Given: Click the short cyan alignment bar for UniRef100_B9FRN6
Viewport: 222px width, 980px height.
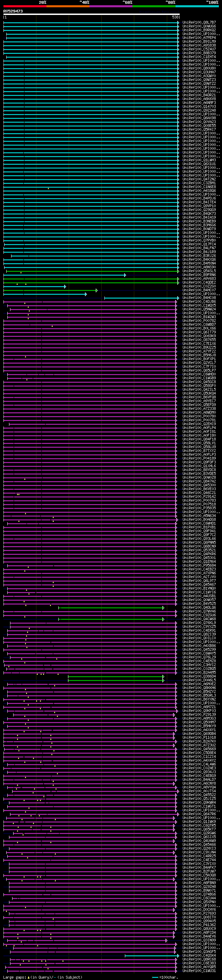Looking at the screenshot, I should pyautogui.click(x=65, y=275).
